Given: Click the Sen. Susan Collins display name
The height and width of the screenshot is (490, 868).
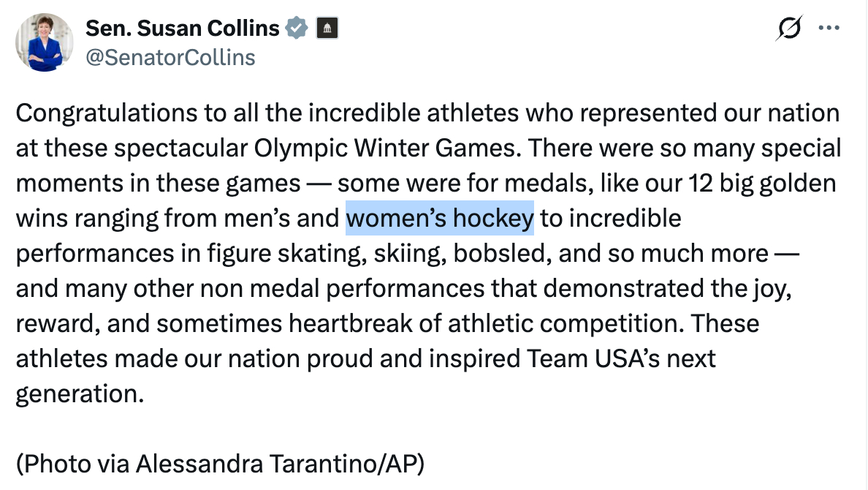Looking at the screenshot, I should (183, 29).
